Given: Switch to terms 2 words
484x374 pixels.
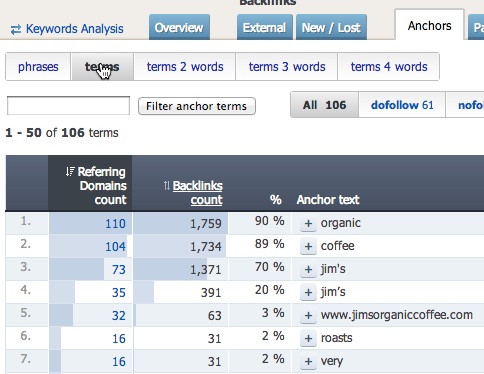Looking at the screenshot, I should coord(185,67).
